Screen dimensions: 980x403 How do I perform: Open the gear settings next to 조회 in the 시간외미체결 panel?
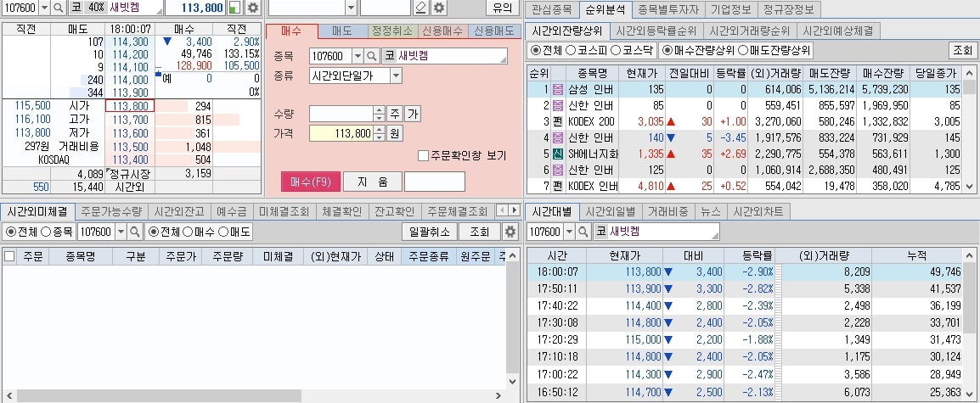(510, 232)
